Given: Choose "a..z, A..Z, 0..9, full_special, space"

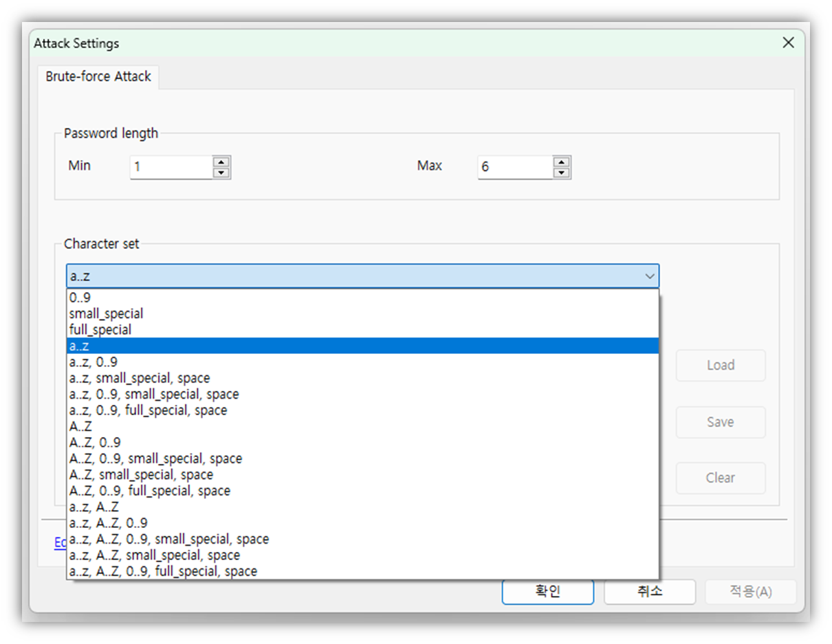Looking at the screenshot, I should tap(163, 571).
